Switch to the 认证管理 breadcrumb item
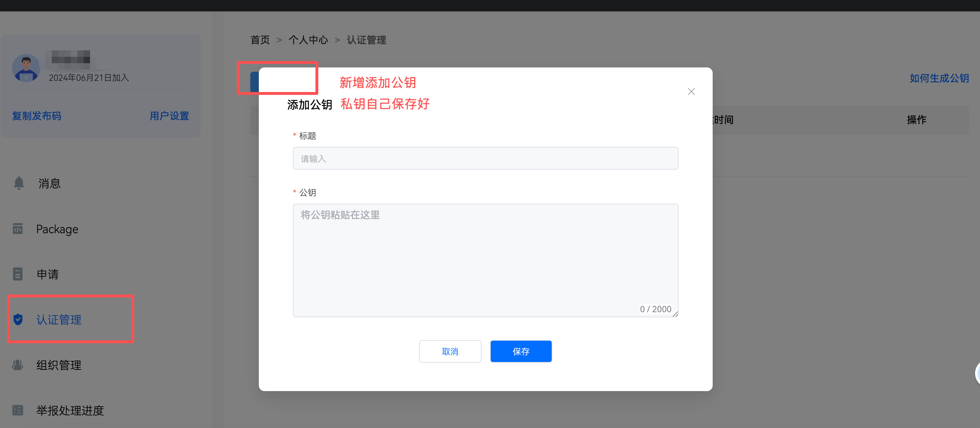Viewport: 980px width, 428px height. [x=366, y=40]
